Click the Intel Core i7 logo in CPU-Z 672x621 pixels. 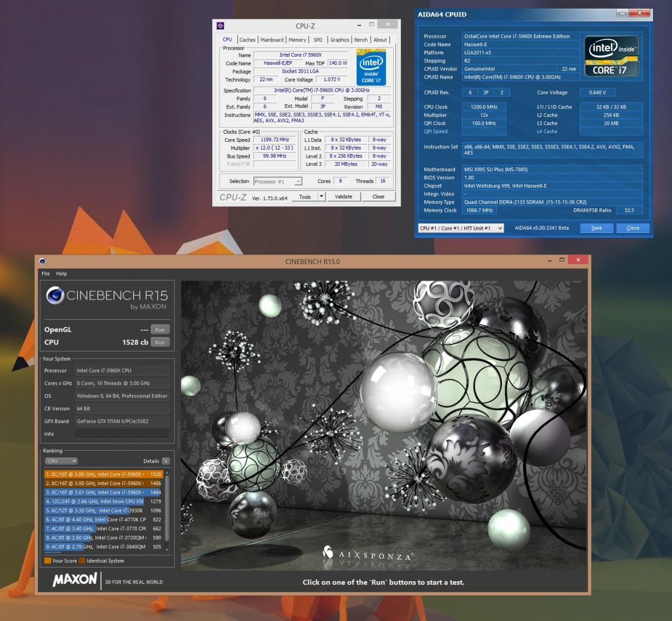tap(371, 67)
